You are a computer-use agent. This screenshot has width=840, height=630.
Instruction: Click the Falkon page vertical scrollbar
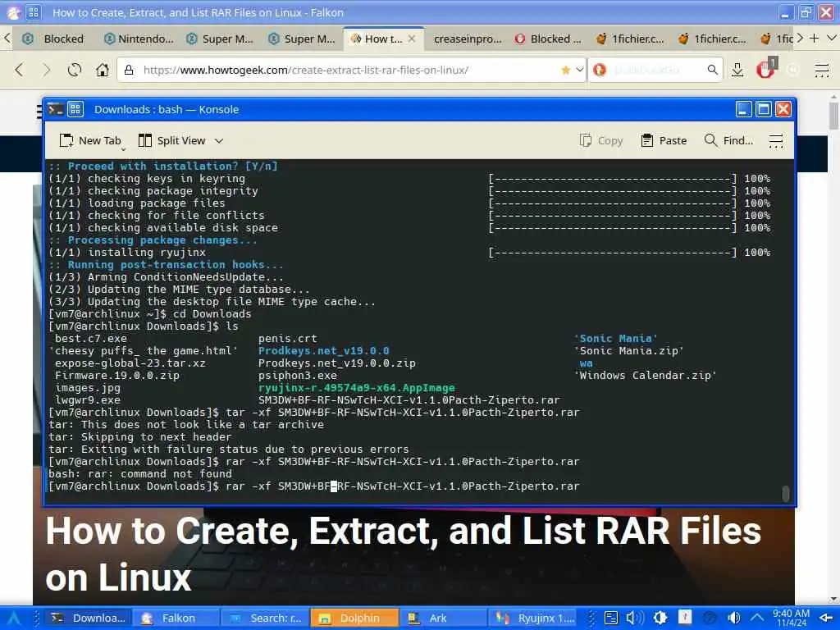[833, 115]
